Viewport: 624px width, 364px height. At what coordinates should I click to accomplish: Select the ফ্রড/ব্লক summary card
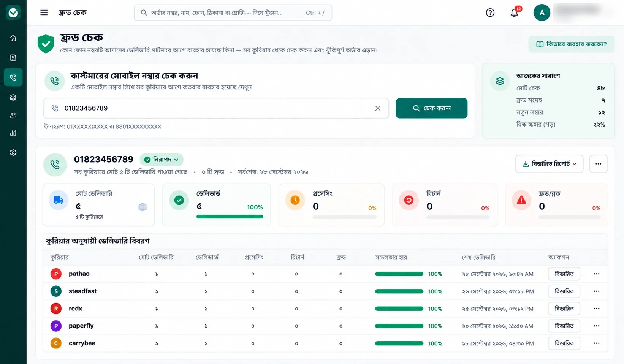[556, 205]
